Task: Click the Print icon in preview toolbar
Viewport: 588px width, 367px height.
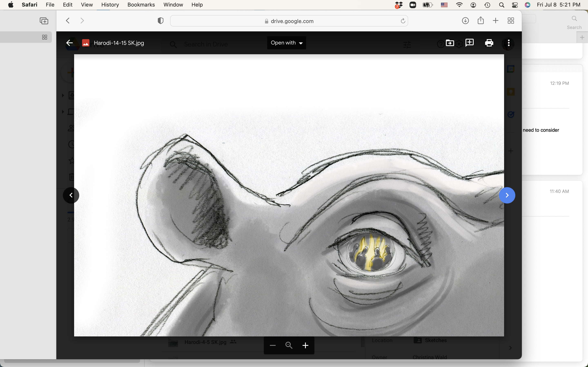Action: (x=489, y=43)
